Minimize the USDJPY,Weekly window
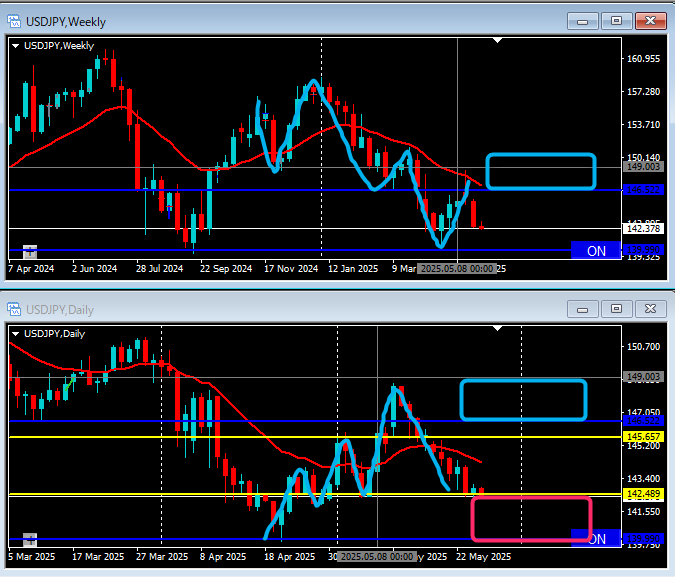675x577 pixels. pyautogui.click(x=582, y=21)
